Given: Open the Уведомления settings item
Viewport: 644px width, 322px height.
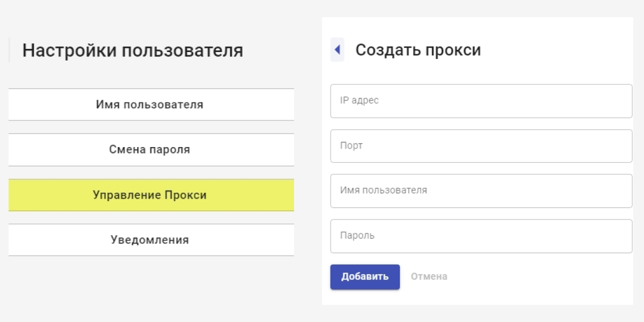Looking at the screenshot, I should 151,240.
